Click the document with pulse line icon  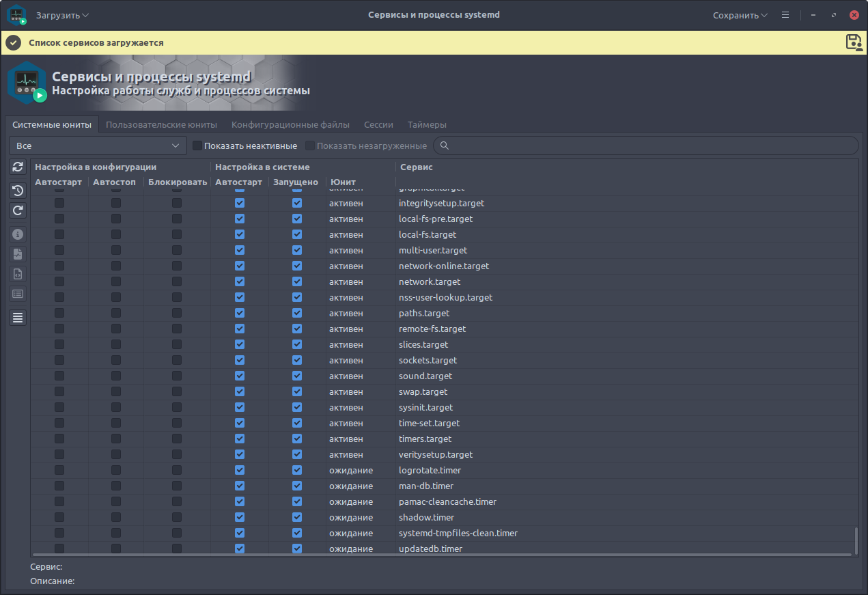(x=18, y=254)
